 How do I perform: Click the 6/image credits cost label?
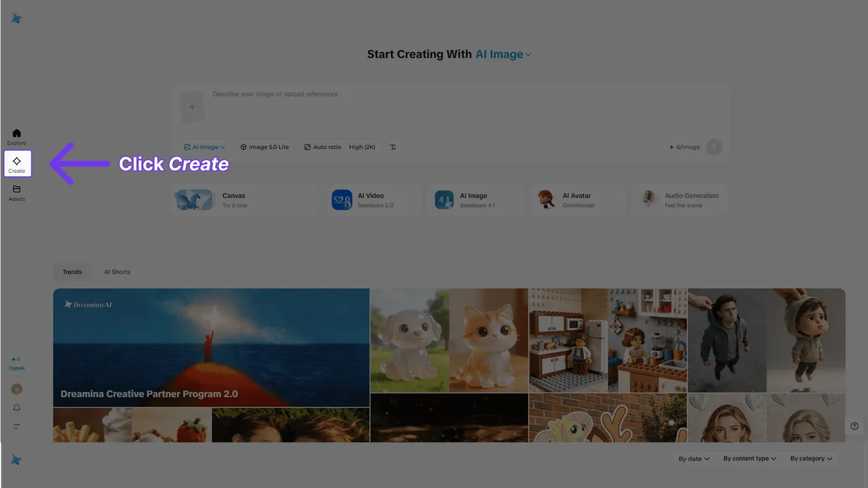point(684,147)
